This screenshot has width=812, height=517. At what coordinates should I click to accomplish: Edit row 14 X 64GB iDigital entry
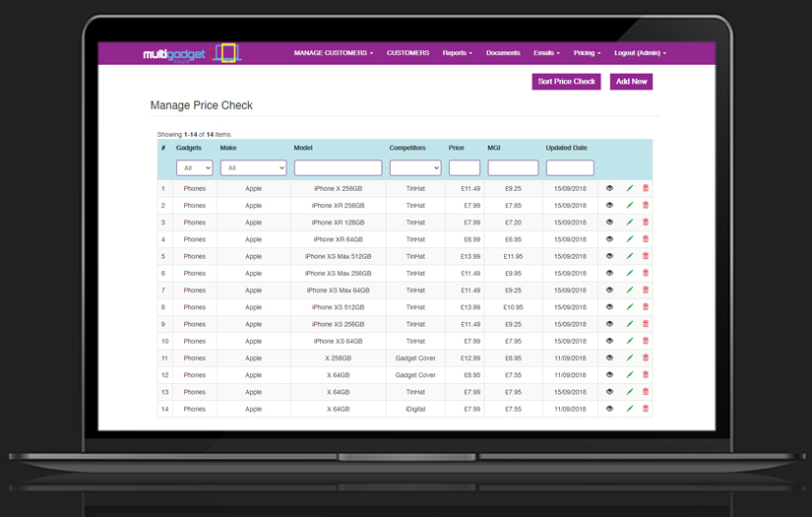tap(630, 409)
